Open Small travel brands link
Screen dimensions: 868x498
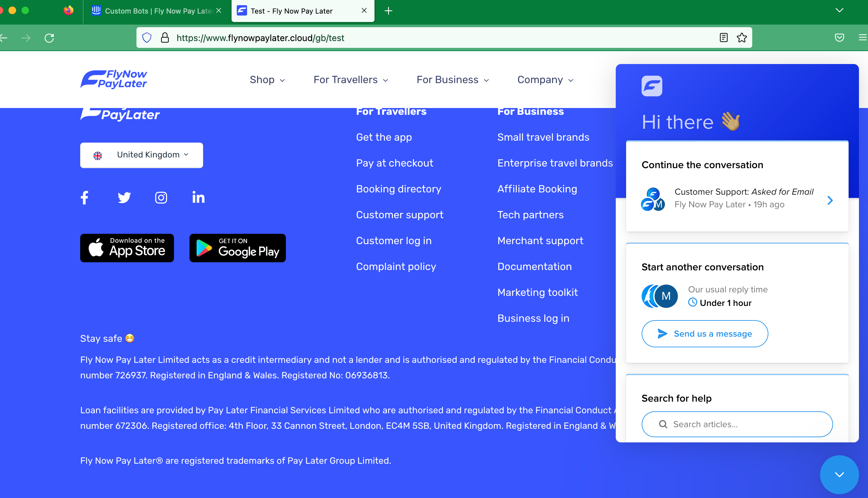point(543,137)
